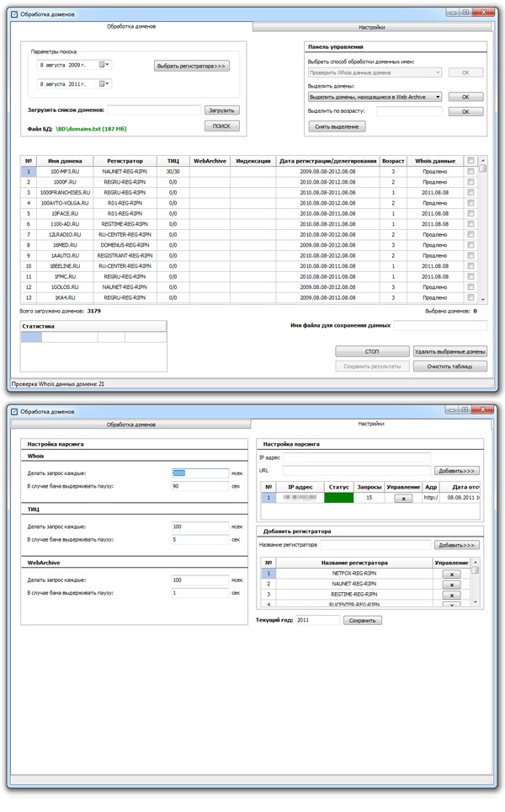Click the scroll-up arrow of domains table
The width and height of the screenshot is (505, 812).
point(483,160)
